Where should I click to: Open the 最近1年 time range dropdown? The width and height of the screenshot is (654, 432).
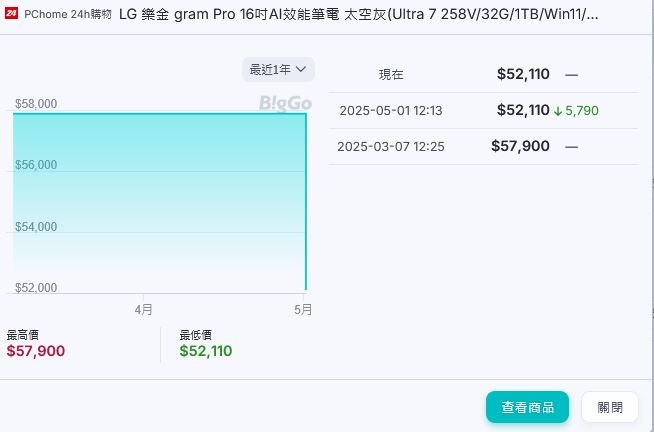[278, 69]
